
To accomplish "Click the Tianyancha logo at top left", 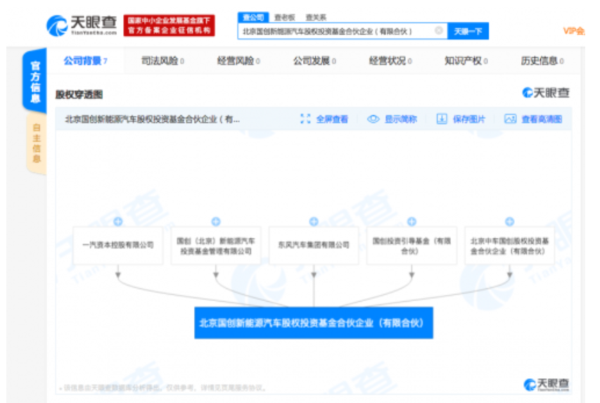I will tap(82, 25).
